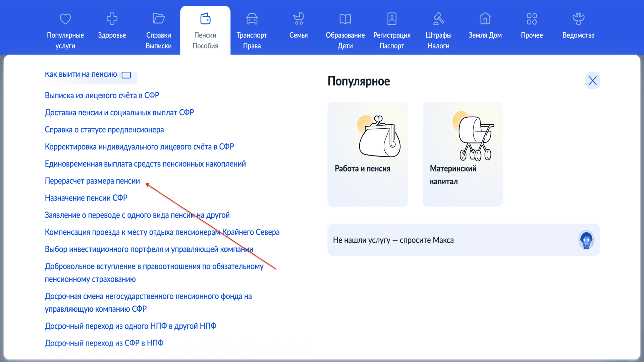
Task: Switch to the Пенсии Пособия tab
Action: point(205,30)
